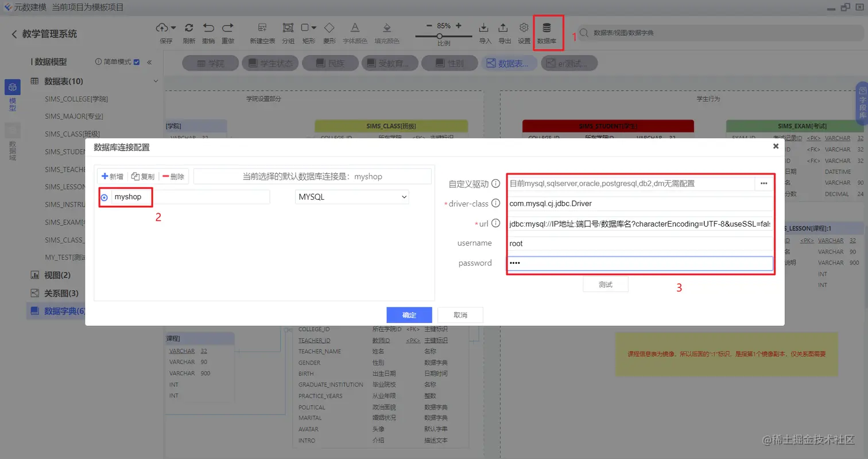Viewport: 868px width, 459px height.
Task: Select the 菱形 diamond shape tool
Action: coord(330,28)
